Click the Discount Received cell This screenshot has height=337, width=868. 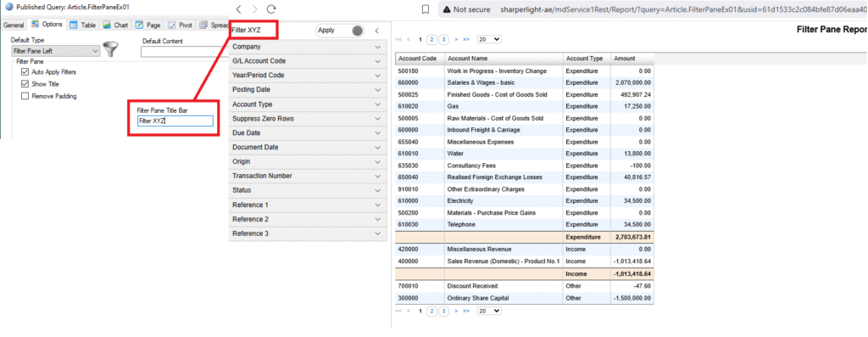coord(504,286)
